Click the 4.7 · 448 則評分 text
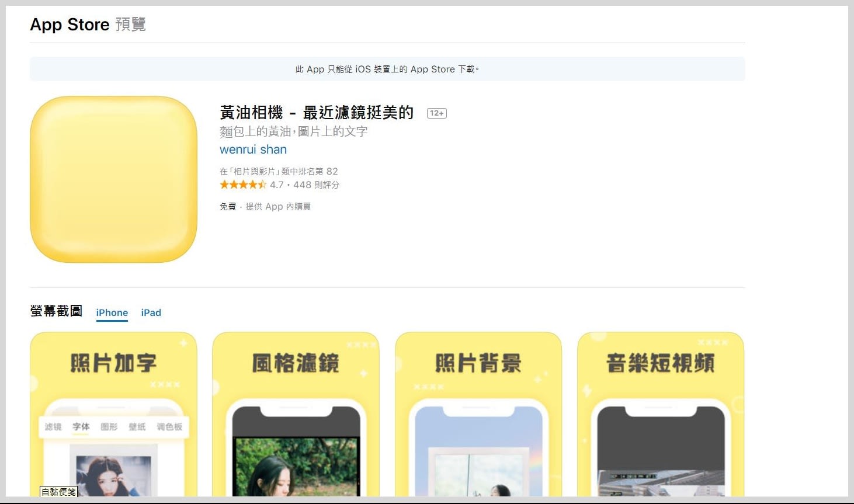Image resolution: width=854 pixels, height=504 pixels. (304, 185)
